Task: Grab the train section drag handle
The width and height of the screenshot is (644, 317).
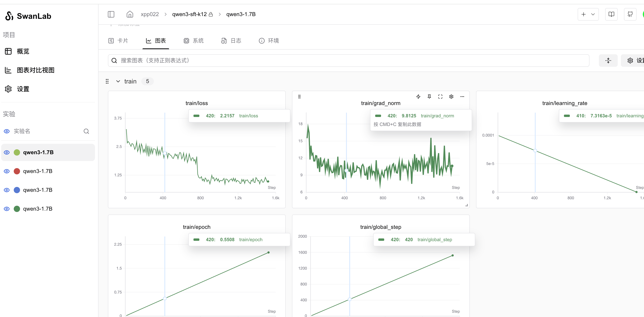Action: (107, 81)
